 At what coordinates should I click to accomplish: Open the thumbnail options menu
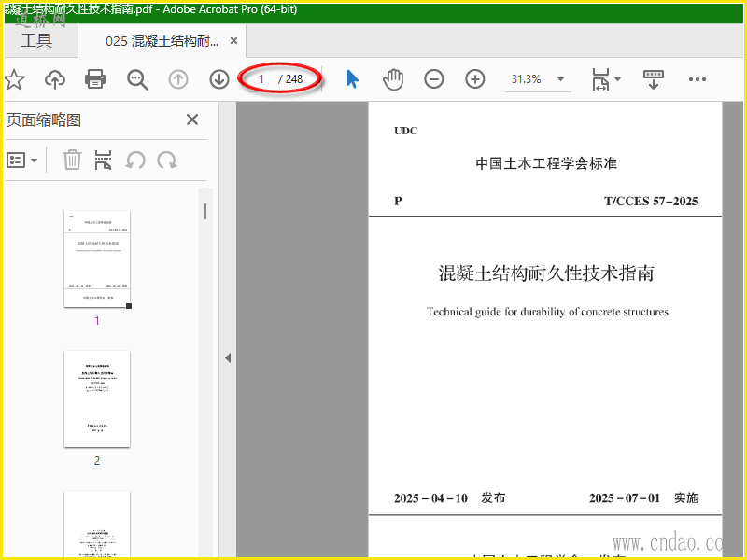click(21, 160)
